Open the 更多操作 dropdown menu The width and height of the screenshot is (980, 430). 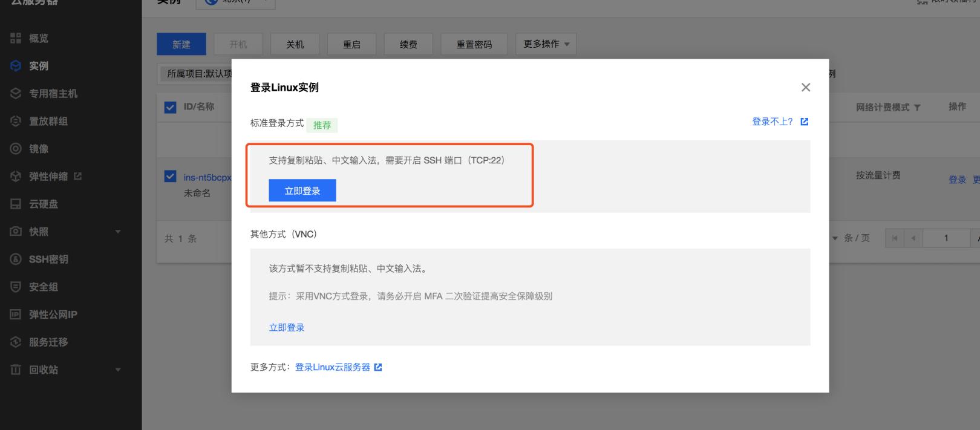click(546, 44)
